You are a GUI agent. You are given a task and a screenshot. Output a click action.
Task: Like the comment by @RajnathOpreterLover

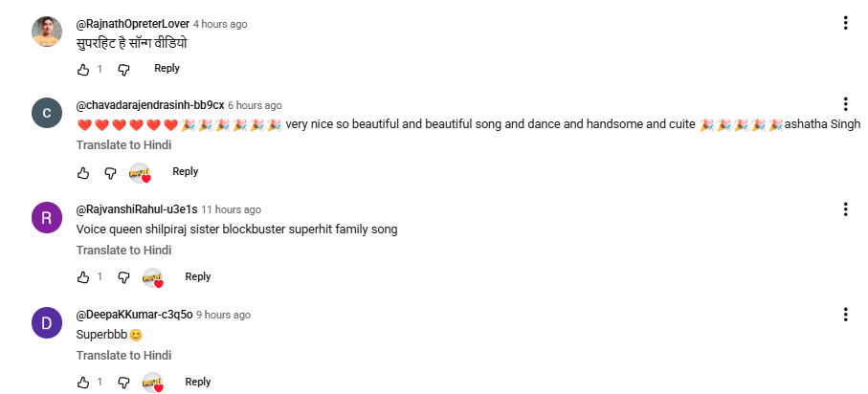pos(83,70)
